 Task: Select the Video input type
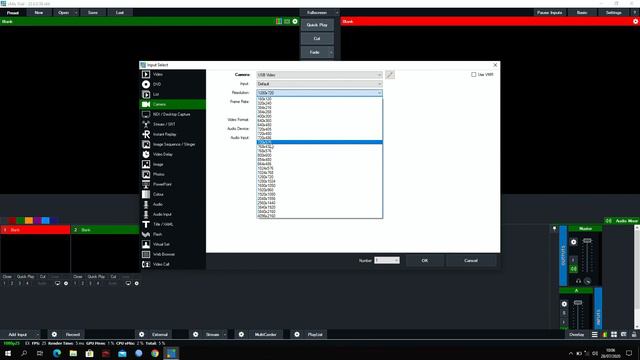[172, 74]
